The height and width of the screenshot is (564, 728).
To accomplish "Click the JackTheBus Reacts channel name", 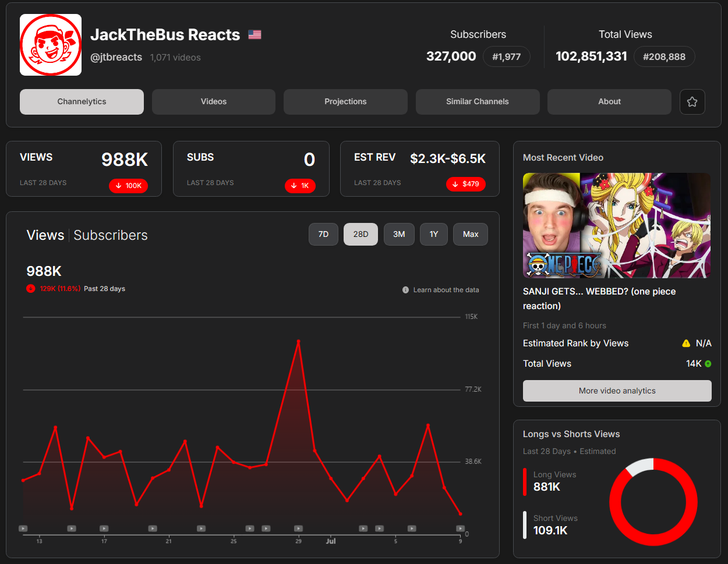I will 165,35.
